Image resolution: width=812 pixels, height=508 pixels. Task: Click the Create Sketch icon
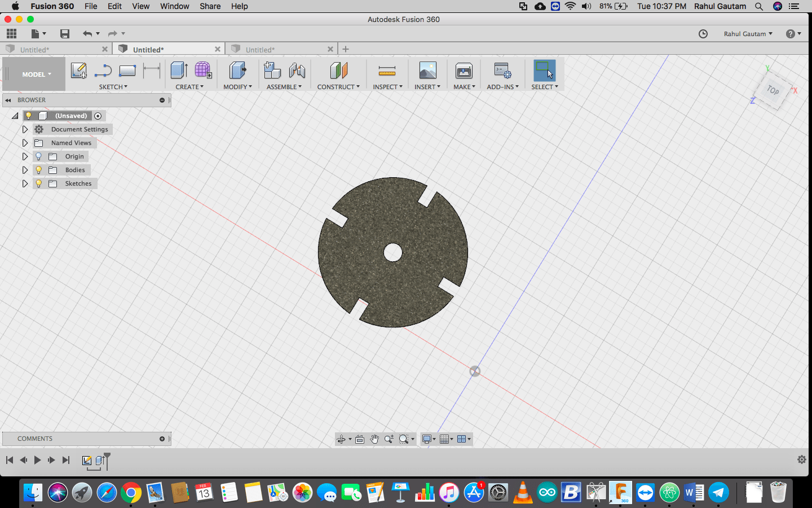point(78,71)
